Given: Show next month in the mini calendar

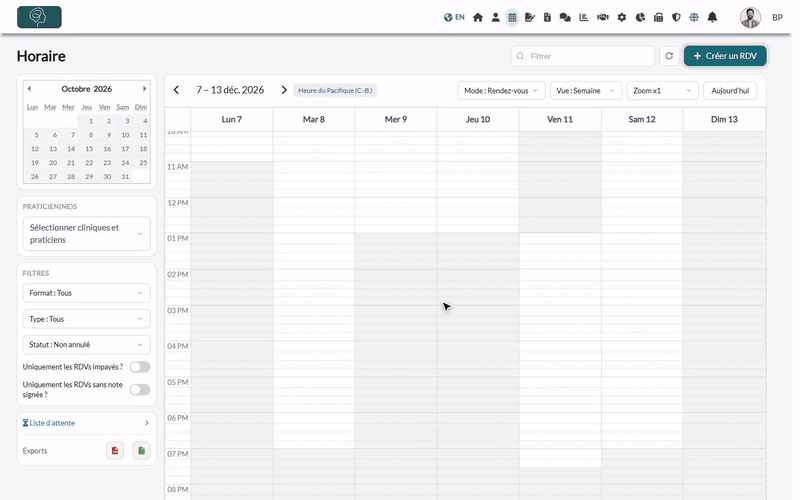Looking at the screenshot, I should 144,89.
